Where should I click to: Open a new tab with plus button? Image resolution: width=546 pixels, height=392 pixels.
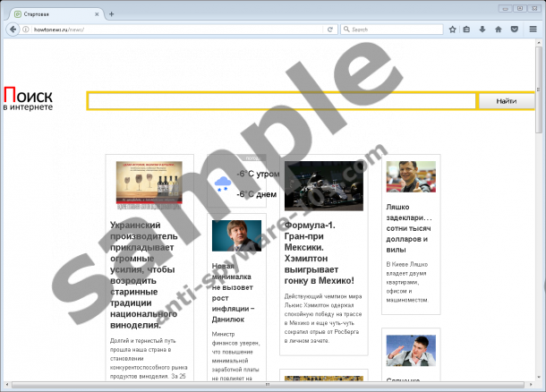click(x=111, y=13)
